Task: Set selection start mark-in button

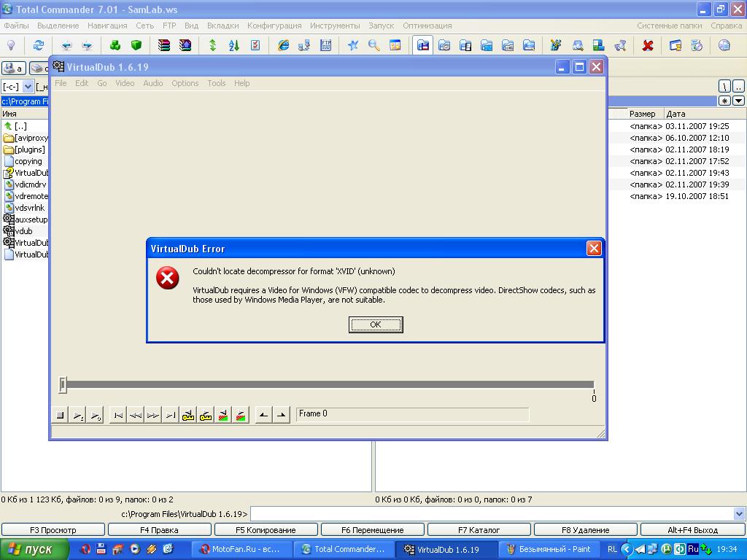Action: coord(263,415)
